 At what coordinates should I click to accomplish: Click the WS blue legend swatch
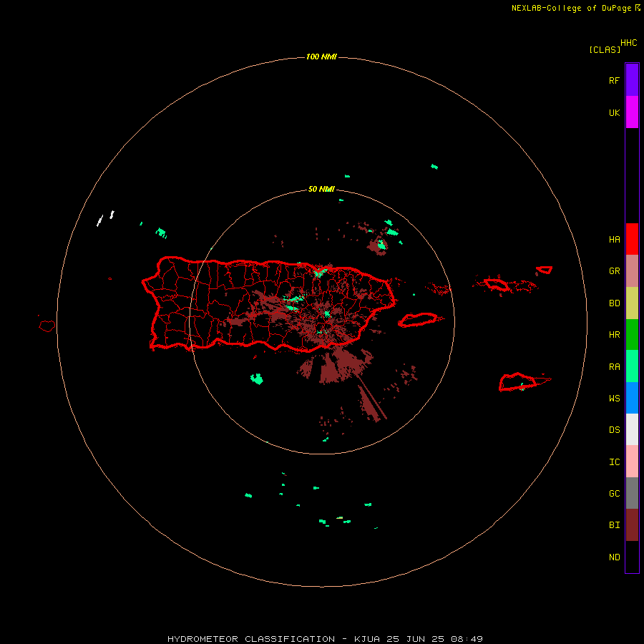[x=632, y=398]
